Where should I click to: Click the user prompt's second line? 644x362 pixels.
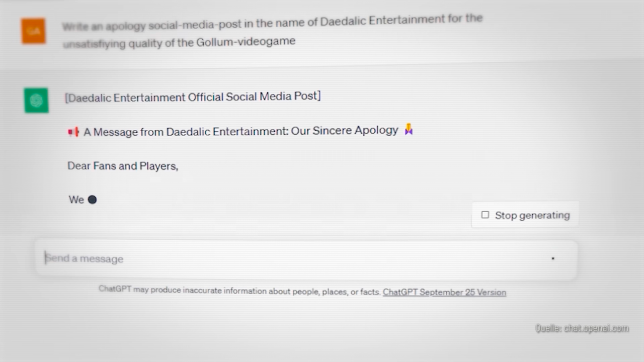[179, 43]
